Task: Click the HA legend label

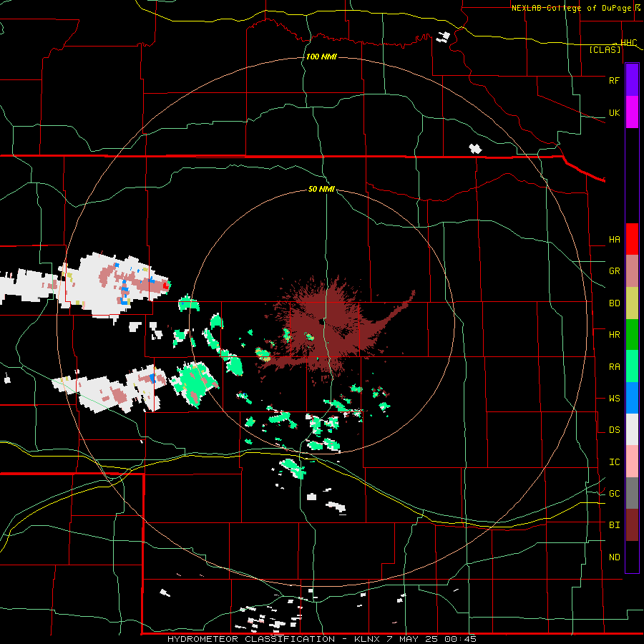Action: [614, 240]
